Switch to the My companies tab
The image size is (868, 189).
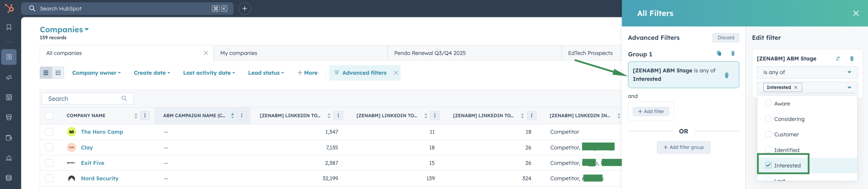239,53
